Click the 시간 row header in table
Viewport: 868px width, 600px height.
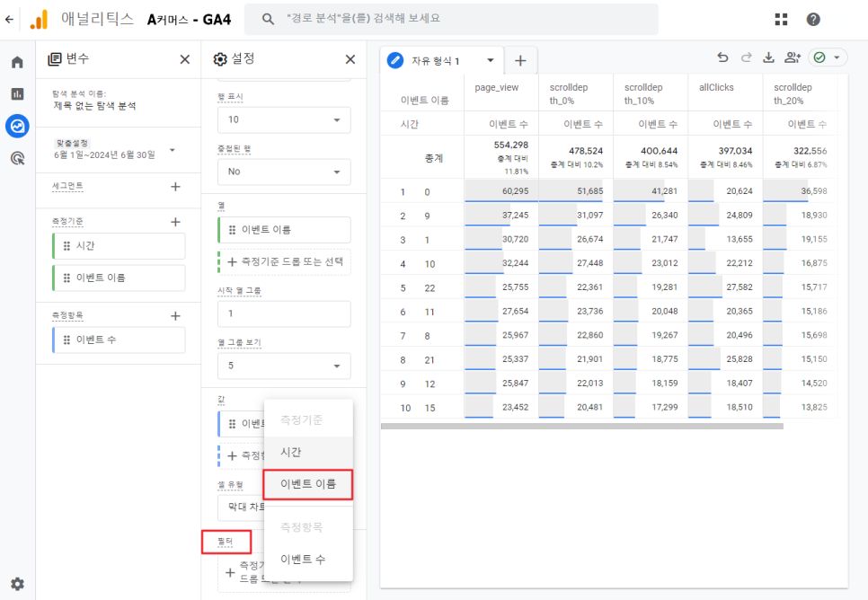[x=410, y=125]
